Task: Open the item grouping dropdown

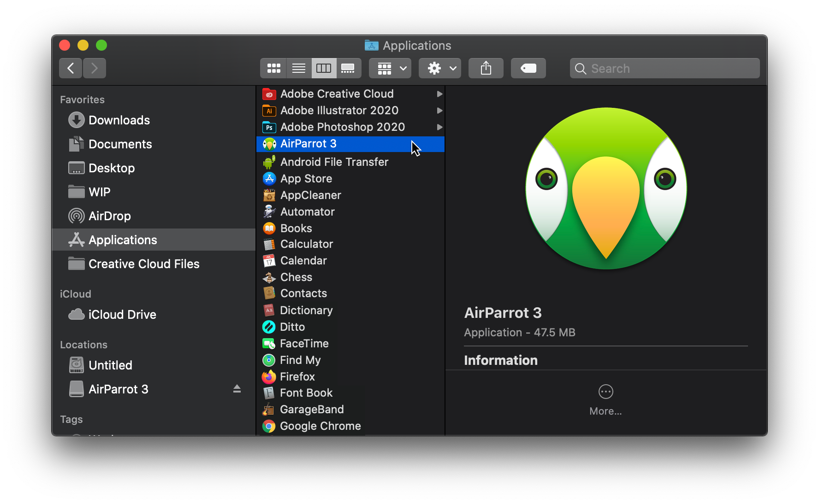Action: [x=390, y=68]
